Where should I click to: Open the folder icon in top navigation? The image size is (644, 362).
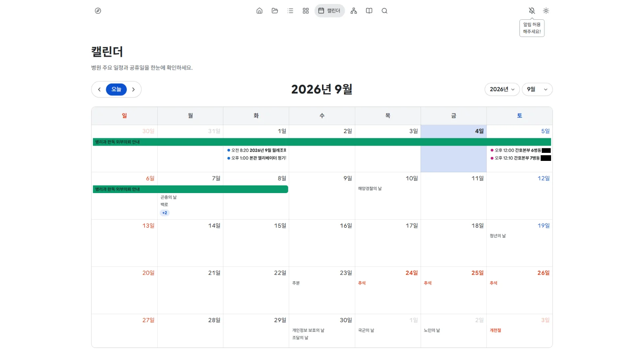point(275,11)
